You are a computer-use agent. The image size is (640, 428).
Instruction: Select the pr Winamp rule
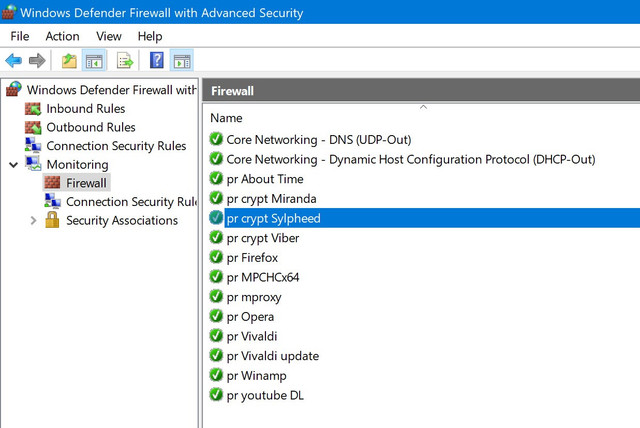click(x=256, y=375)
